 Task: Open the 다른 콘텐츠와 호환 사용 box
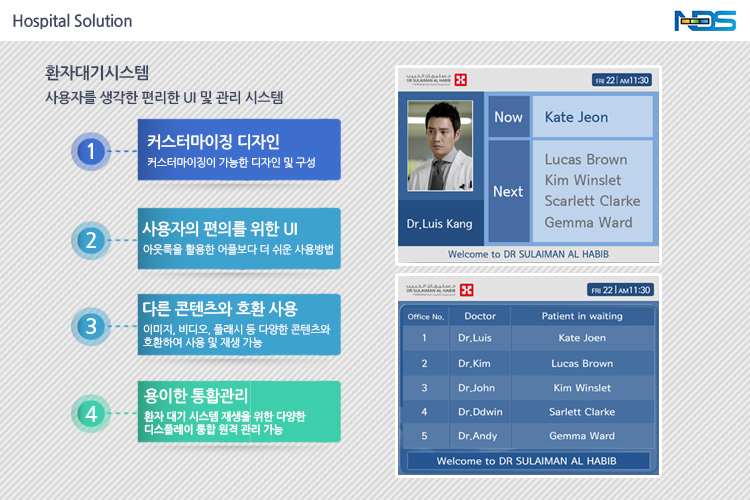click(x=238, y=324)
